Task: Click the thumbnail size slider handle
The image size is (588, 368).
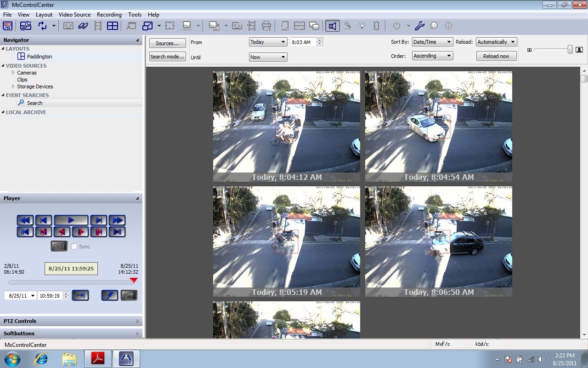Action: click(x=570, y=49)
